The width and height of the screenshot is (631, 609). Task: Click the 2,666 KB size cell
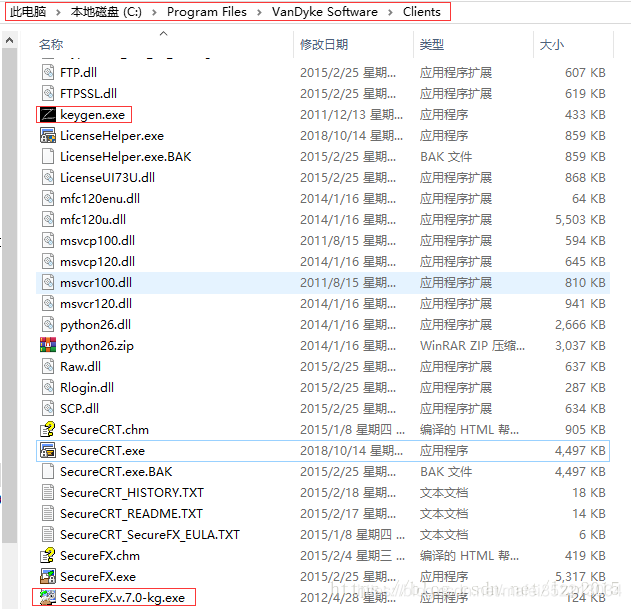point(580,325)
